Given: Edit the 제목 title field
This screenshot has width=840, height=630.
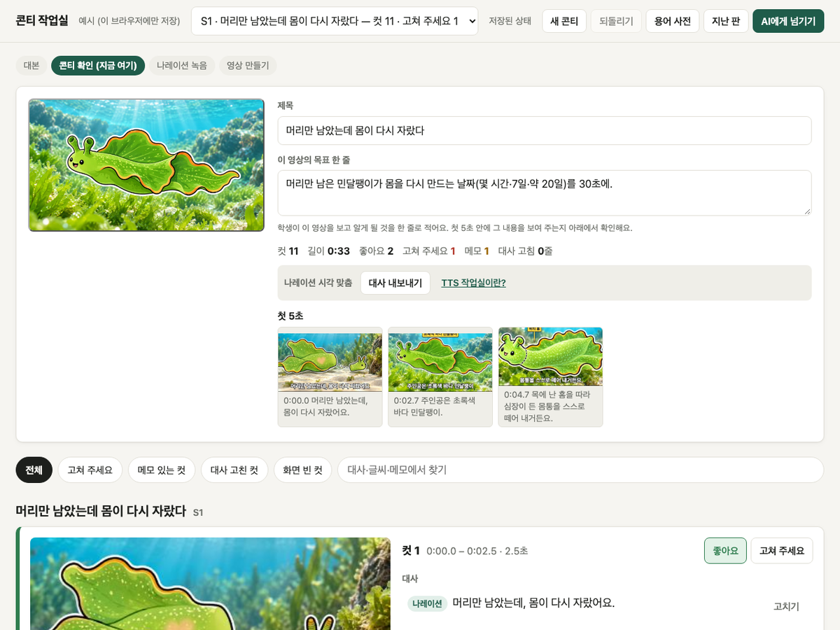Looking at the screenshot, I should 545,130.
